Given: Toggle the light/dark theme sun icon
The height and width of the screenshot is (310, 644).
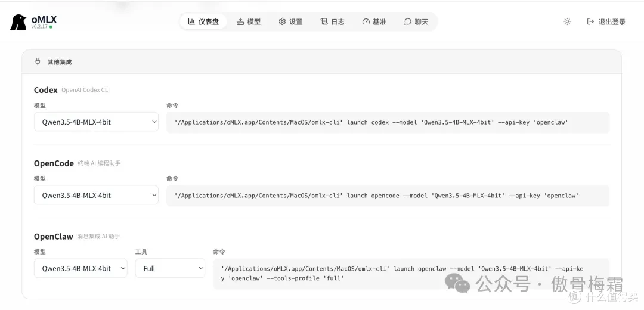Looking at the screenshot, I should [567, 22].
